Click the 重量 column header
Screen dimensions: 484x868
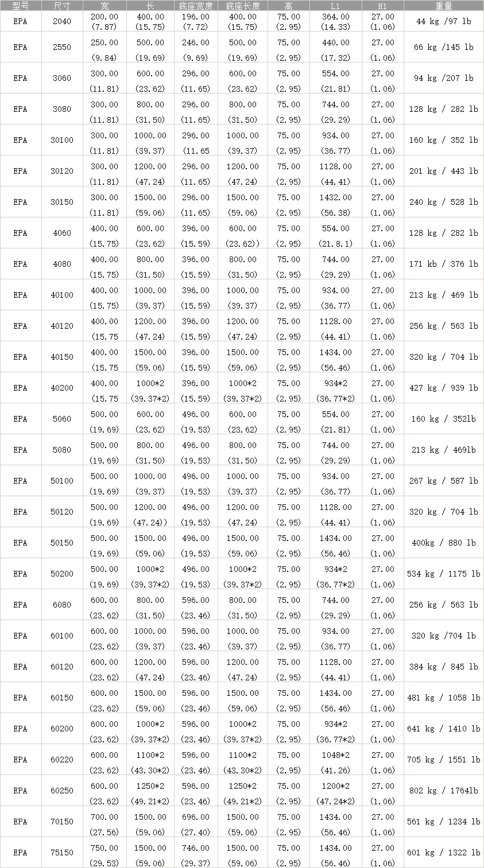click(443, 6)
